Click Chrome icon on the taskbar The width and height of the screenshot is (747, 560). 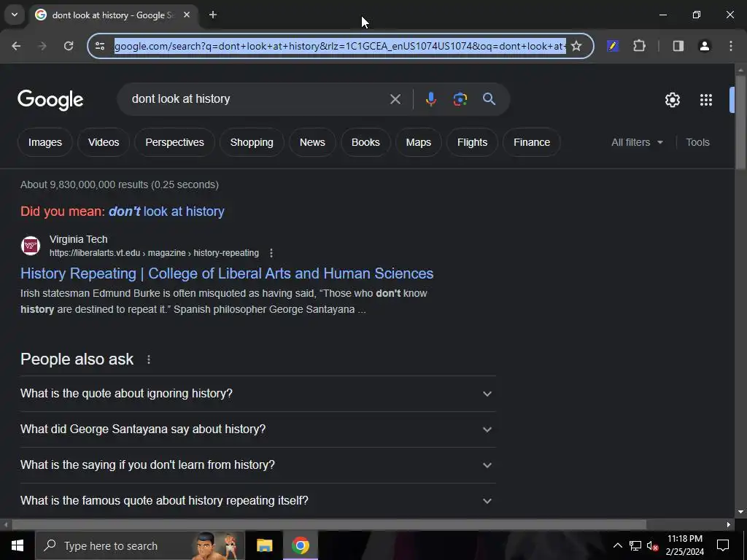click(x=300, y=545)
